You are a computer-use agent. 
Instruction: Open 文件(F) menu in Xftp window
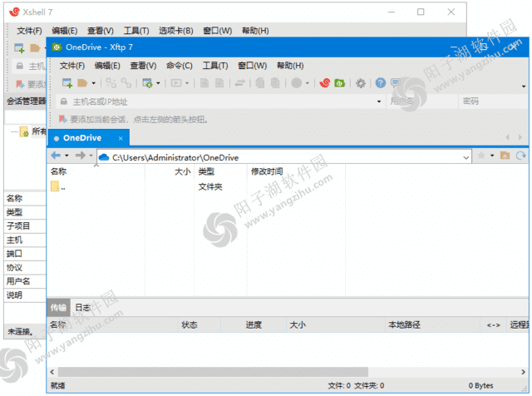[x=72, y=66]
